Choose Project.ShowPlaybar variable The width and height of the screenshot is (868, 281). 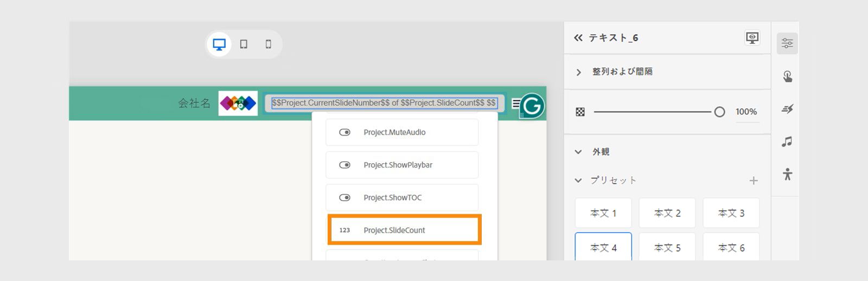pos(402,165)
